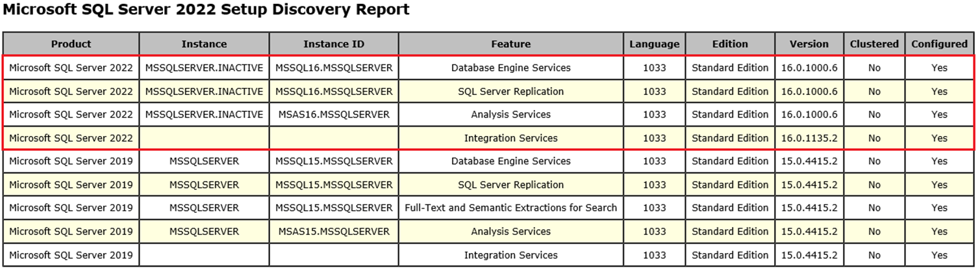The image size is (980, 270).
Task: Select Analysis Services for SQL Server 2019
Action: click(x=511, y=232)
